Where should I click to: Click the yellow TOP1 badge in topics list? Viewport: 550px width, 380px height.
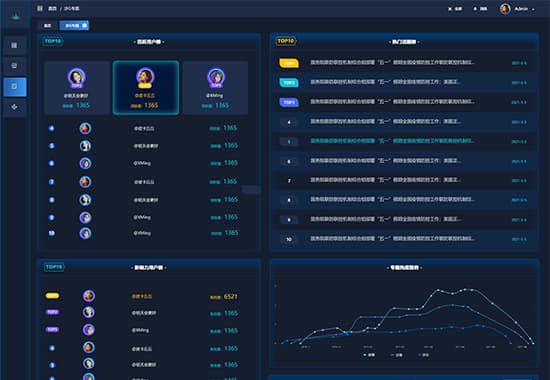[289, 63]
